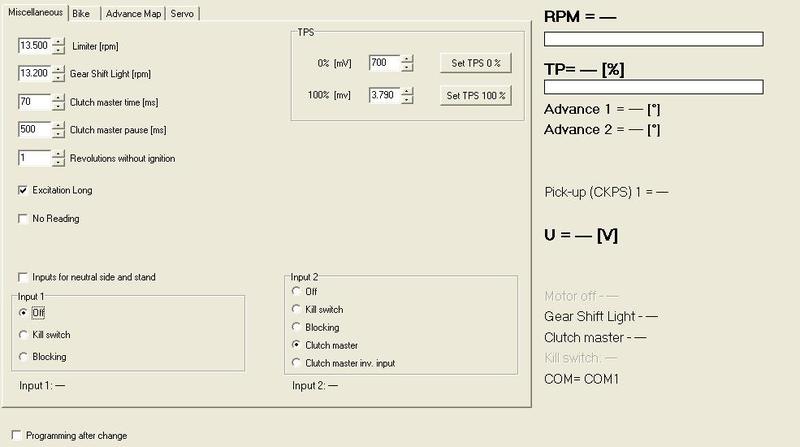Uncheck the Excitation Long checkbox
The height and width of the screenshot is (447, 800).
(23, 190)
